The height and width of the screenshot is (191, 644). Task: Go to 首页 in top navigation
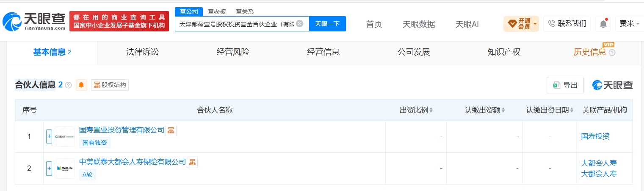tap(374, 24)
